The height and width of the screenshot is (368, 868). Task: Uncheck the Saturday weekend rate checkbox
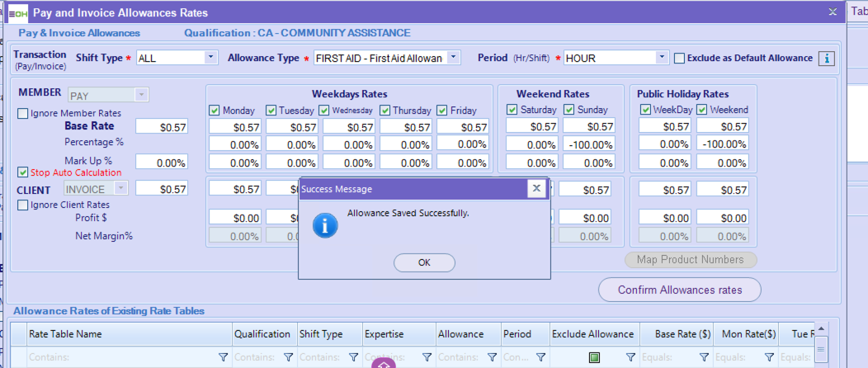click(x=512, y=110)
